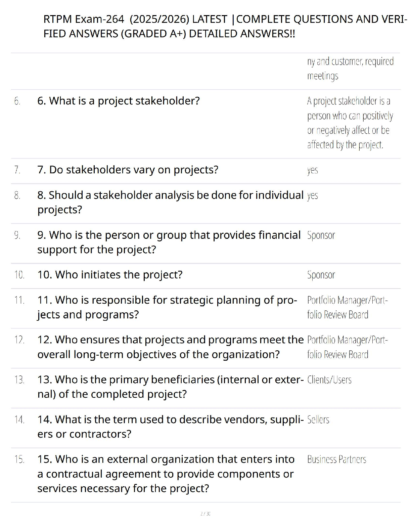The image size is (411, 532).
Task: Click the Business Partners answer
Action: [x=336, y=459]
